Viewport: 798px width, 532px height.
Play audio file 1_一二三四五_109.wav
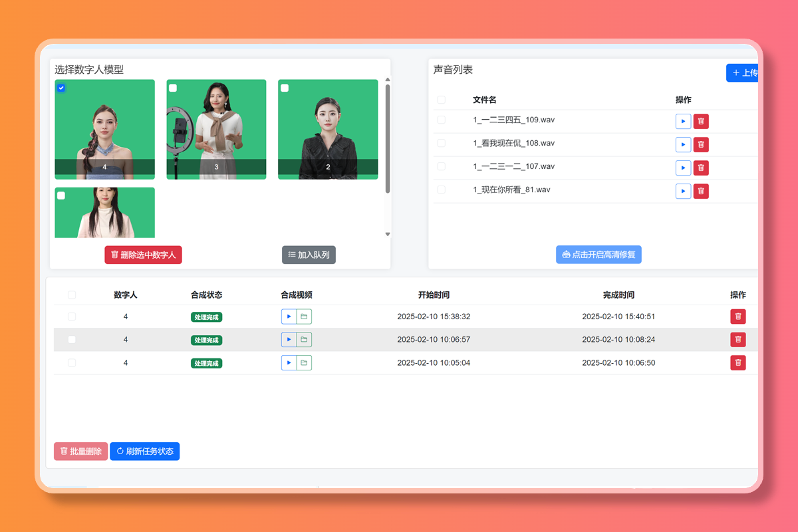pyautogui.click(x=683, y=121)
